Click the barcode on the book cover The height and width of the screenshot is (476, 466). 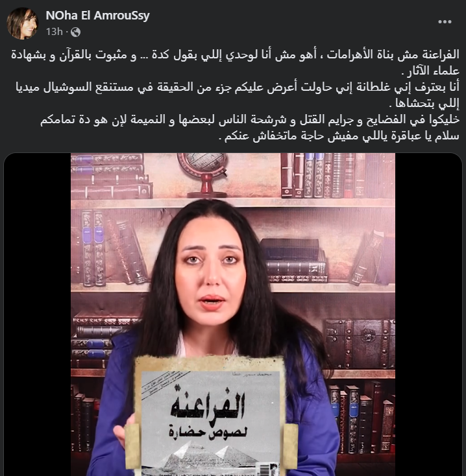click(264, 469)
